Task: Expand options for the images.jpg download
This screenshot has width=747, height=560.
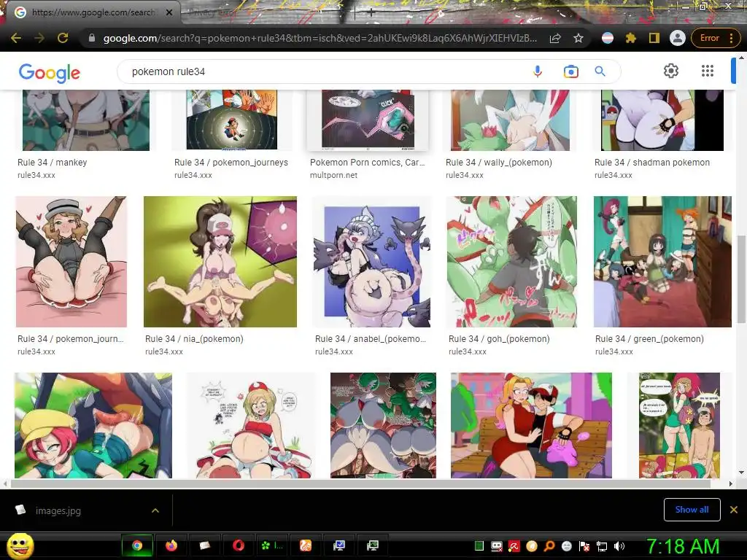Action: point(155,510)
